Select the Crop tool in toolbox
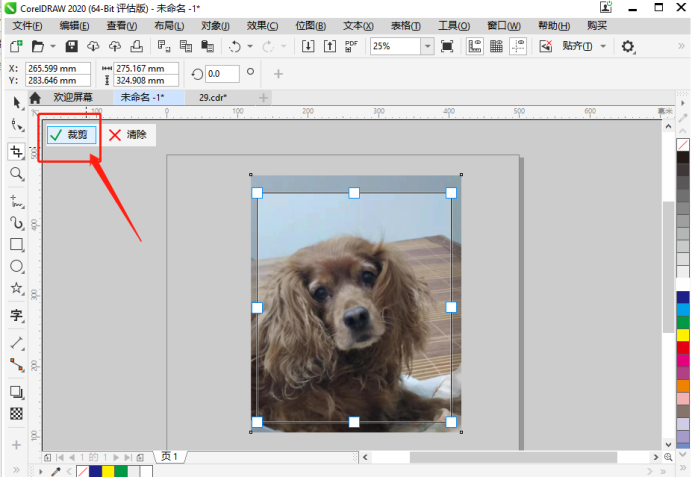Screen dimensions: 692x477 point(16,151)
